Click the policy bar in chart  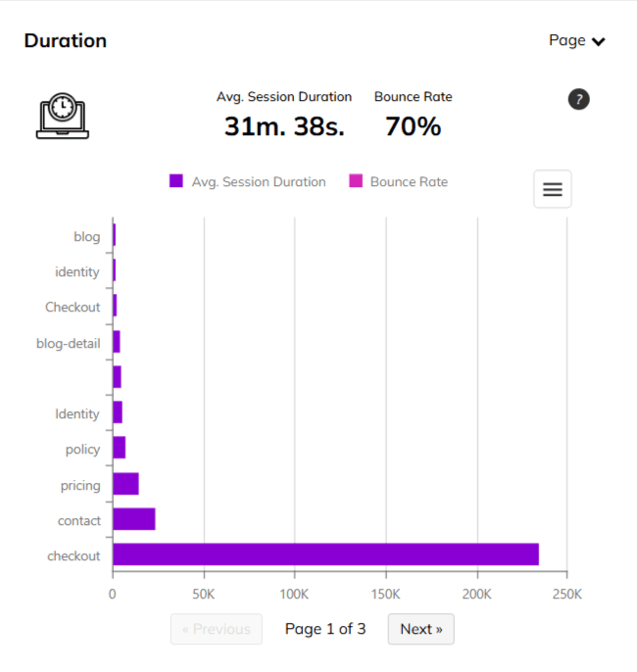coord(120,448)
